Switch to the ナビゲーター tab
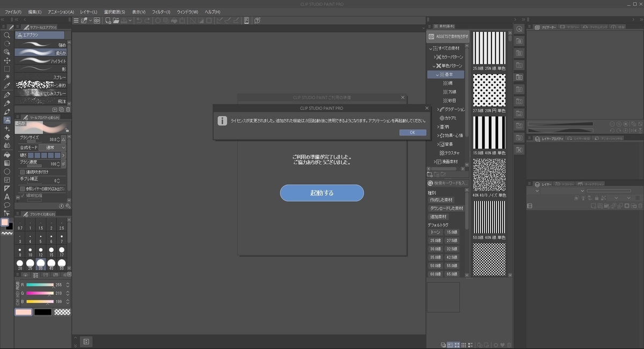This screenshot has width=644, height=349. point(547,27)
